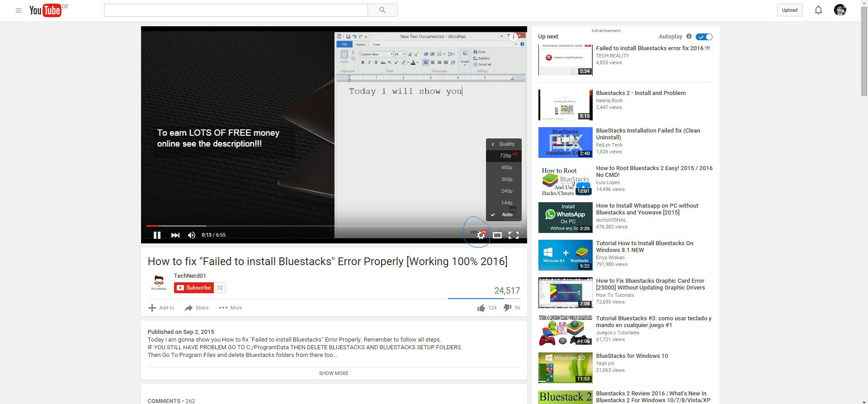Viewport: 868px width, 404px height.
Task: Click How to Root Bluestacks 2 thumbnail
Action: 565,180
